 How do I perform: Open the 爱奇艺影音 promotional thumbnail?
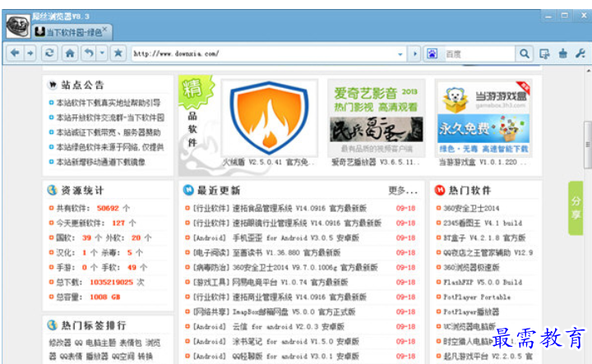pyautogui.click(x=377, y=117)
